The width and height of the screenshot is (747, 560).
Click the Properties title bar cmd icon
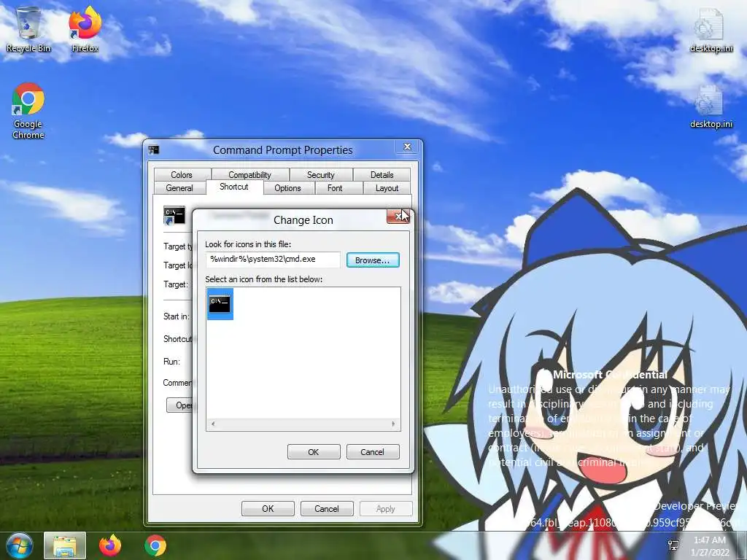coord(153,150)
